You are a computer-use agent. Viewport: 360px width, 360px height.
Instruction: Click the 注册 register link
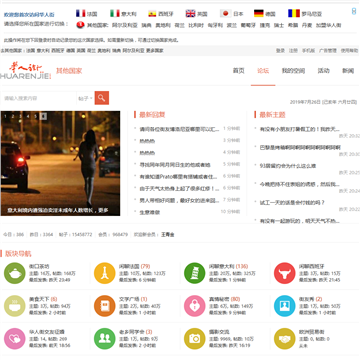tap(293, 51)
